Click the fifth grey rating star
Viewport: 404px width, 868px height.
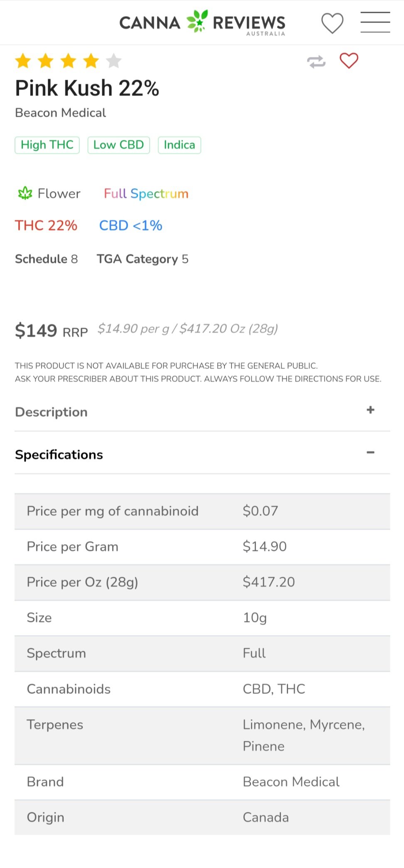click(x=113, y=61)
